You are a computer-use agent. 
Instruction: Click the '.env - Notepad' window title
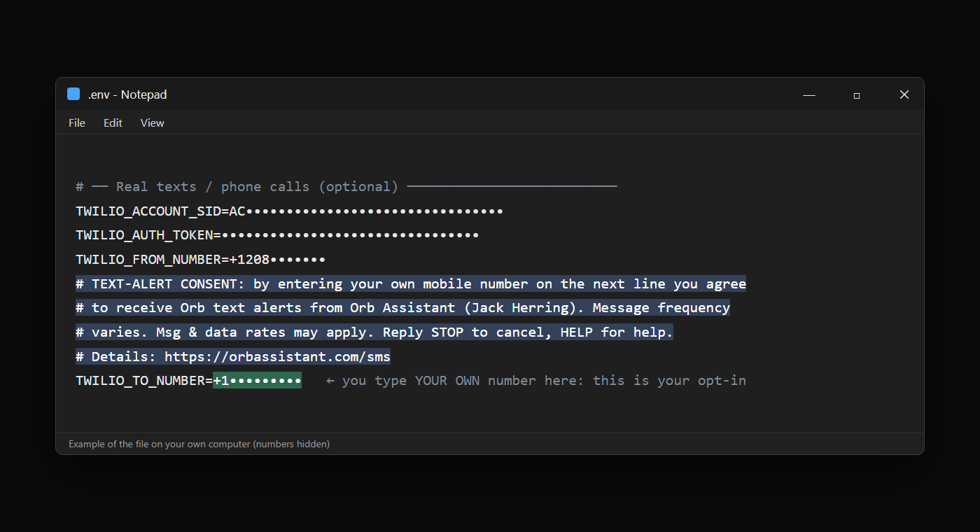click(127, 94)
